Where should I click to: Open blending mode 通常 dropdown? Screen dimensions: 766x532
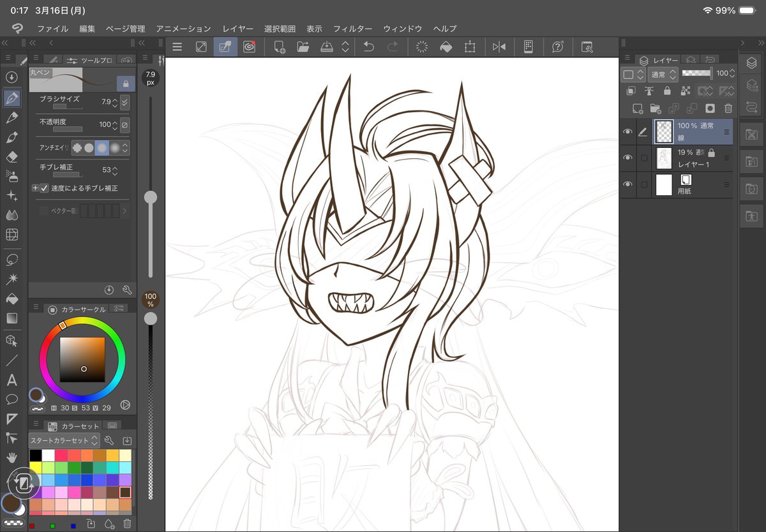(663, 74)
